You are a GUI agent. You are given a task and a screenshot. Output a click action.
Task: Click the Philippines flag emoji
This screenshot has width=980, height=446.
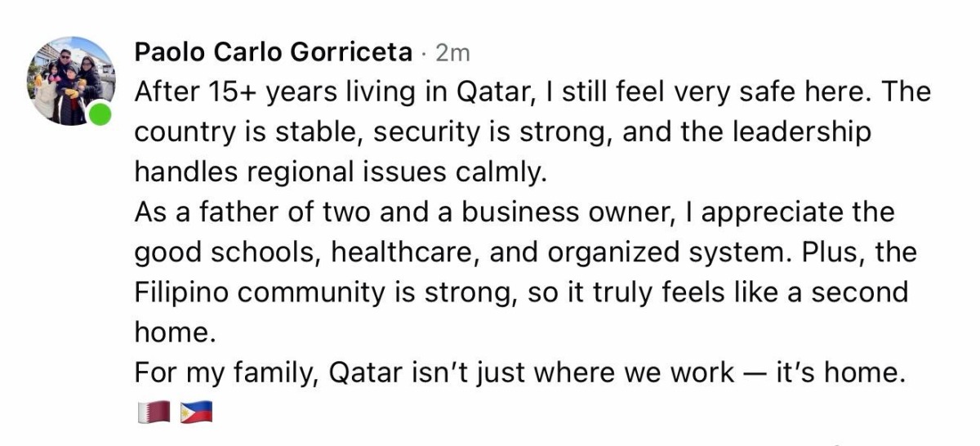point(196,412)
